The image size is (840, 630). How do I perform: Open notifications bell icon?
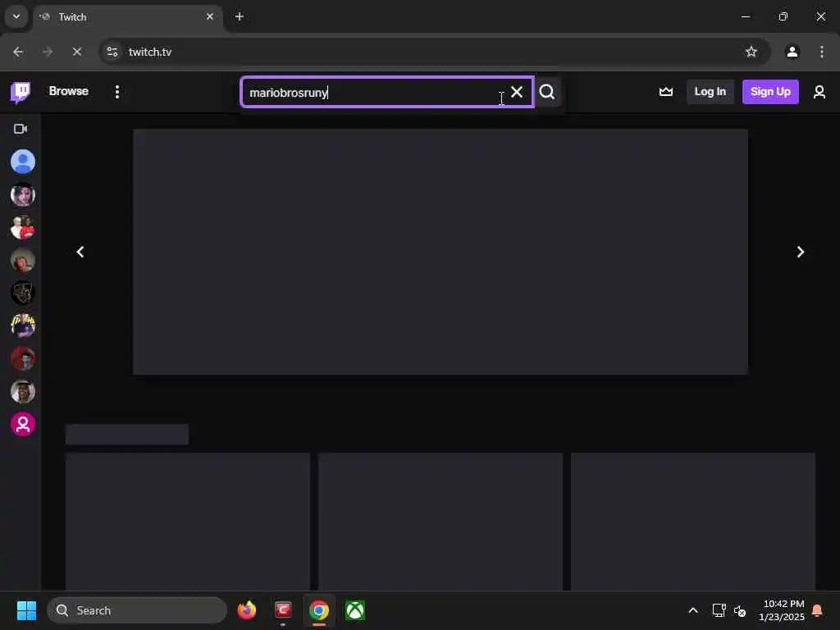pyautogui.click(x=818, y=610)
